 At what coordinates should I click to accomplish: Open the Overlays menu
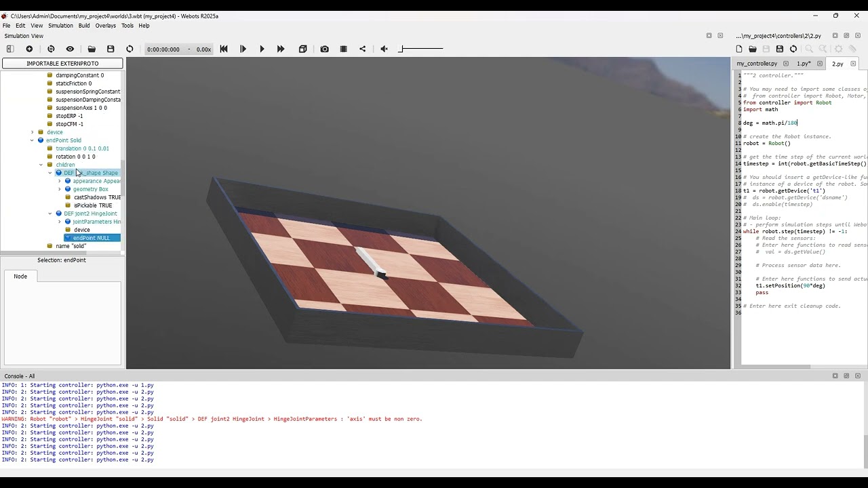[106, 26]
